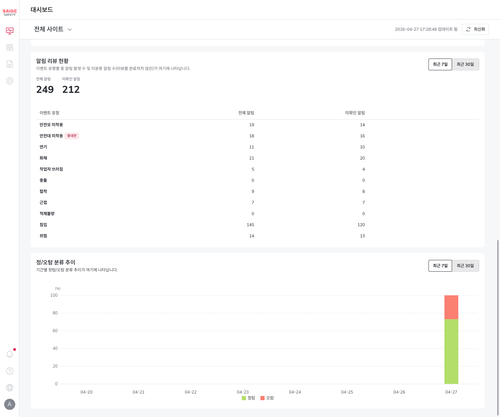Open the help question mark icon
Image resolution: width=500 pixels, height=417 pixels.
[10, 371]
